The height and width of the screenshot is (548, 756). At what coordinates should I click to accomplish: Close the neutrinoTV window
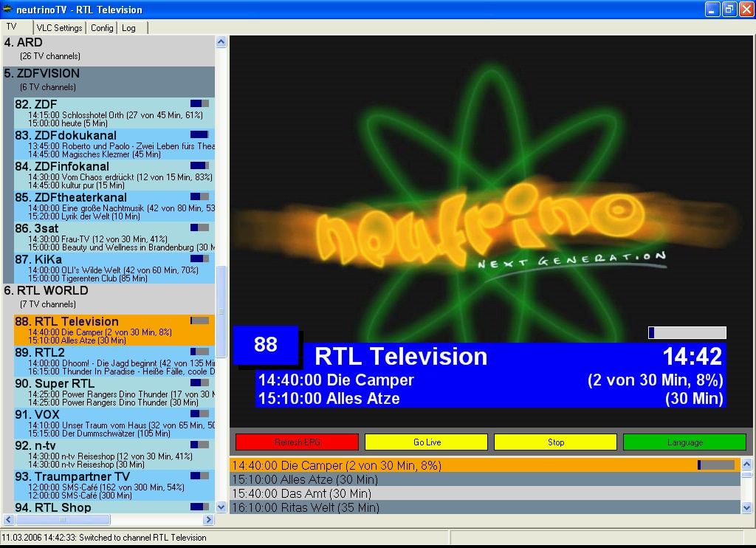click(746, 9)
